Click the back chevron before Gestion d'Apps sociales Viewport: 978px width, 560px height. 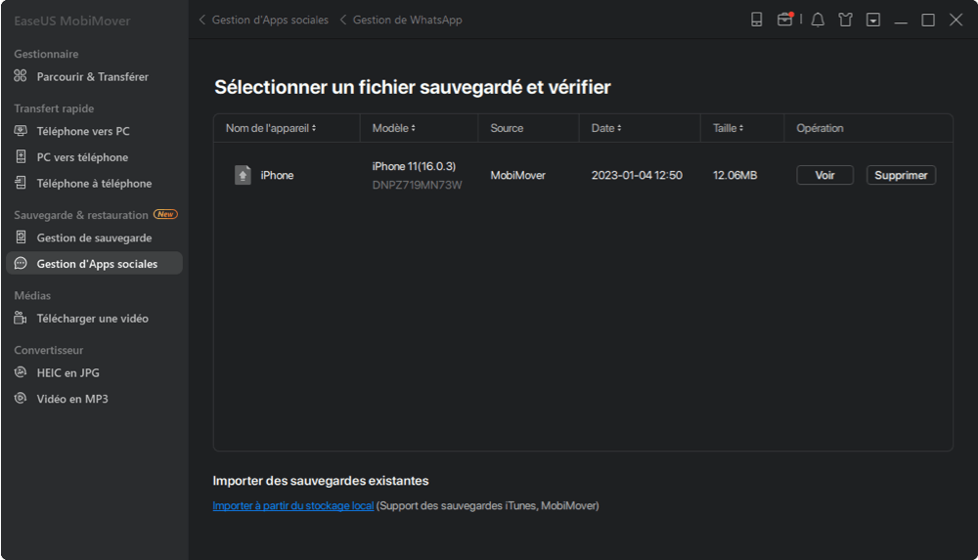(x=202, y=20)
